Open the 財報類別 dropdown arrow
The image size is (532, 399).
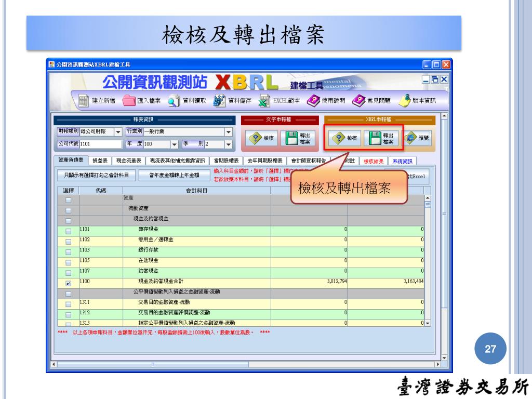pos(118,131)
